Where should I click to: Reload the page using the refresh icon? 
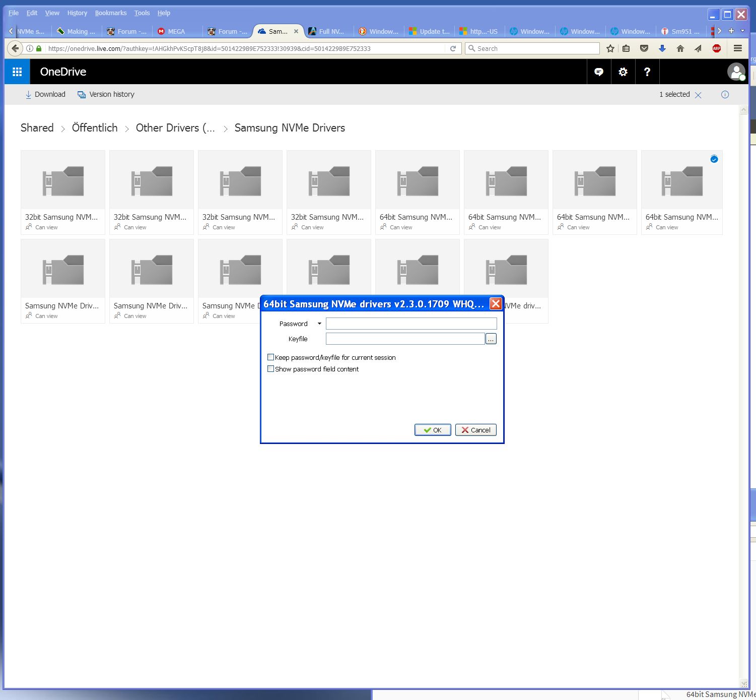click(x=453, y=48)
